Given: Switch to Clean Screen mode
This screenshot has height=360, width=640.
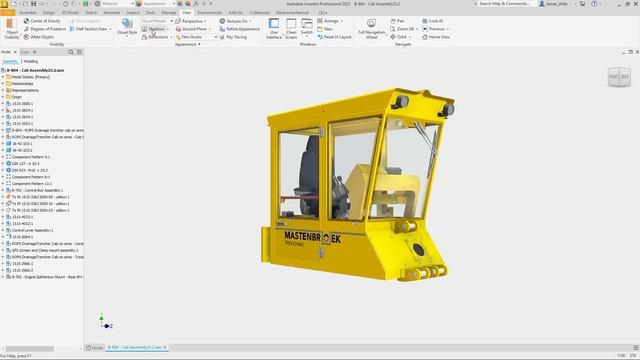Looking at the screenshot, I should click(291, 29).
